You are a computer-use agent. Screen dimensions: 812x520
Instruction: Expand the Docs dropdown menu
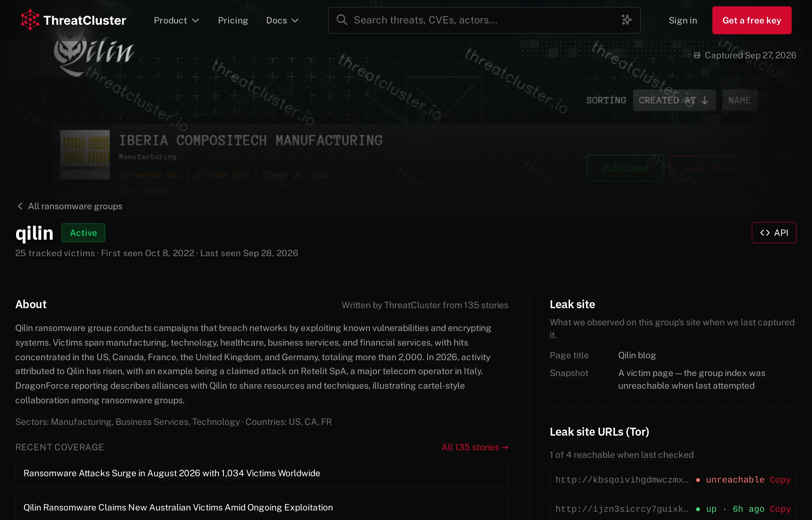(x=282, y=20)
